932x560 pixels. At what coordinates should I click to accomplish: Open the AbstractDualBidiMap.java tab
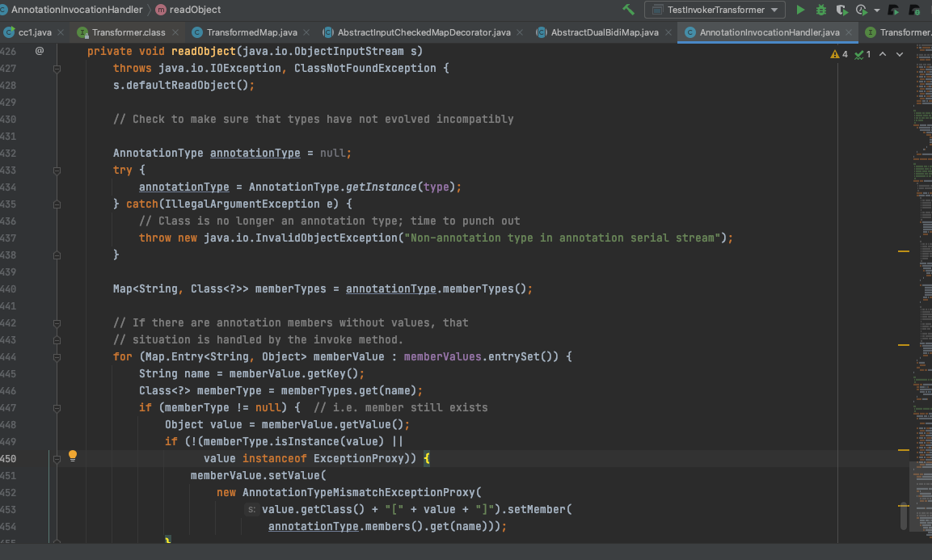coord(604,32)
